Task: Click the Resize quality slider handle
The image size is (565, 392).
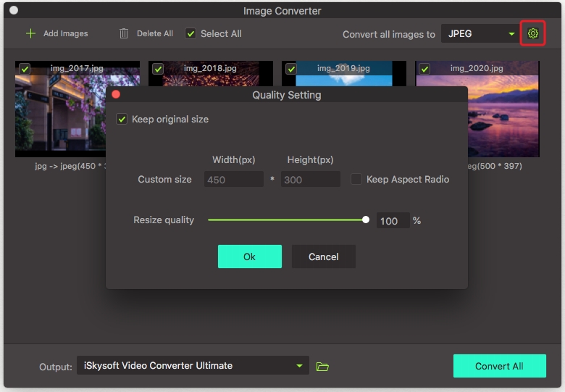Action: click(x=366, y=220)
